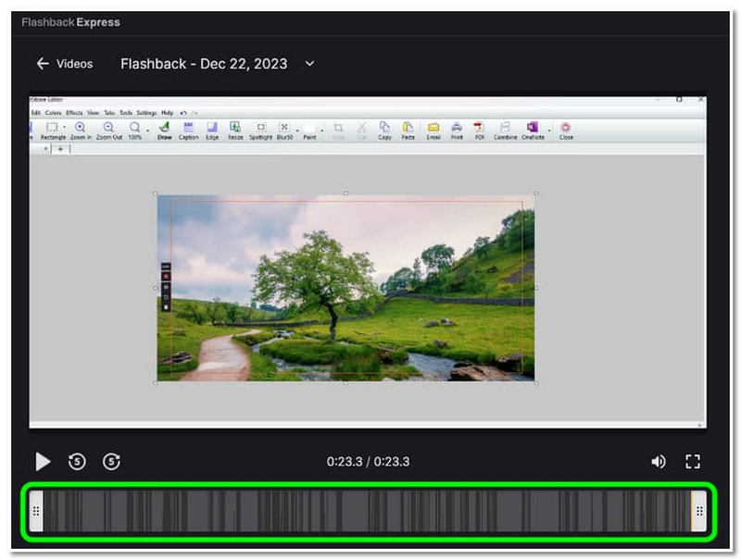
Task: Open the Settings menu in editor
Action: click(x=146, y=113)
